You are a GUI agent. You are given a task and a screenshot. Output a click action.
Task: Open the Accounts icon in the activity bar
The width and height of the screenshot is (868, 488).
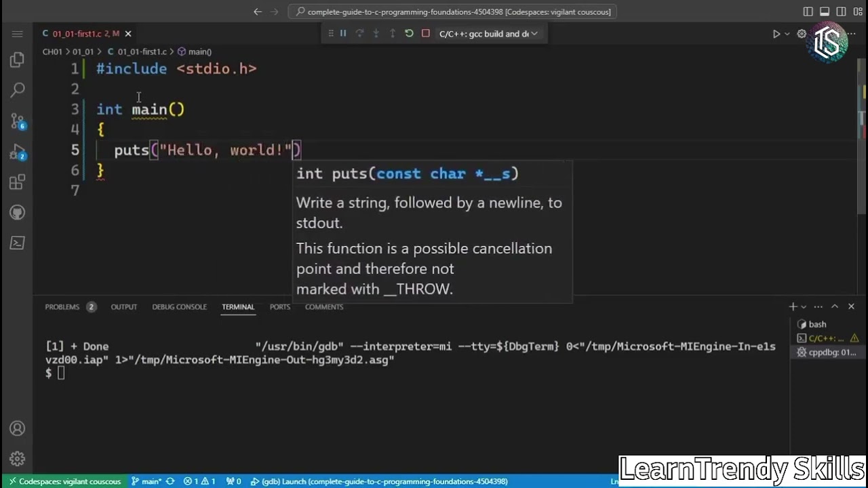pyautogui.click(x=18, y=428)
